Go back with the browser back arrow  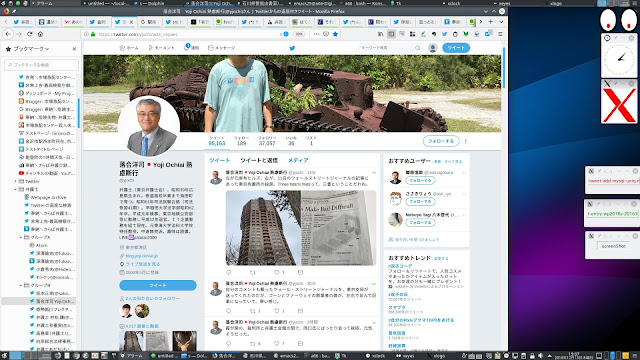[8, 34]
